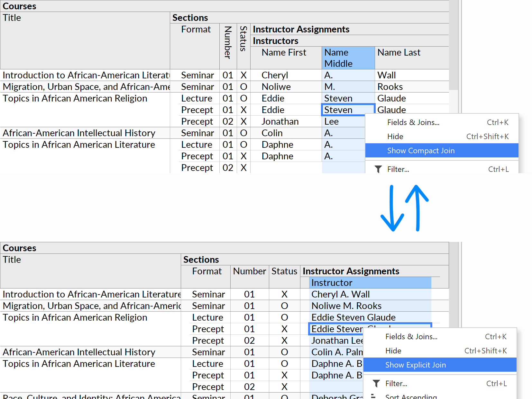Click the Name Last column header

coord(399,52)
